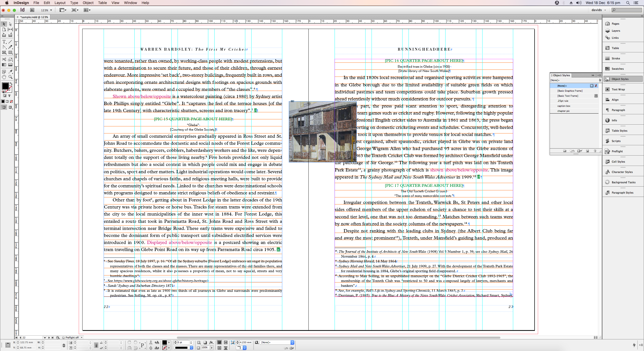
Task: Apply the chapter pic object style
Action: (x=563, y=111)
